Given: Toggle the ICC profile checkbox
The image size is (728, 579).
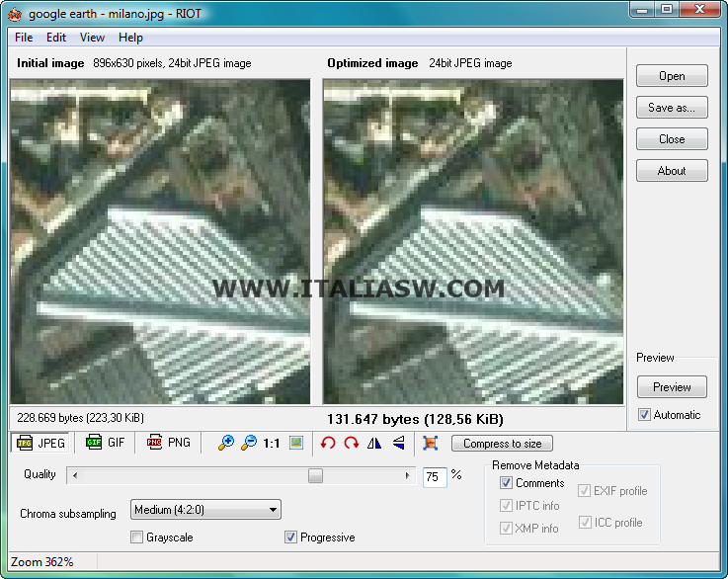Looking at the screenshot, I should tap(585, 522).
